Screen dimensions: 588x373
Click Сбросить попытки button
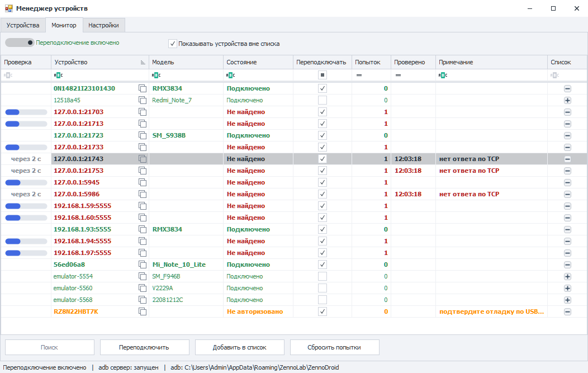[x=334, y=347]
